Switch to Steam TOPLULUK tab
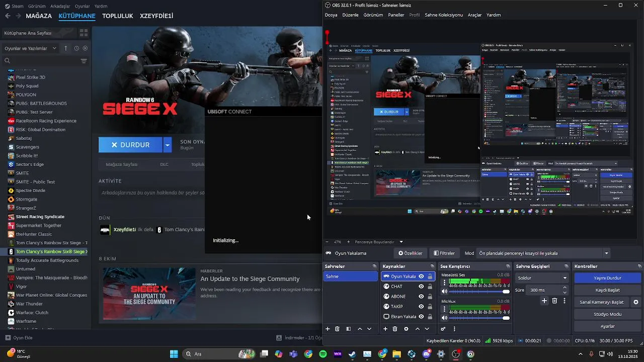The width and height of the screenshot is (644, 362). pos(117,16)
